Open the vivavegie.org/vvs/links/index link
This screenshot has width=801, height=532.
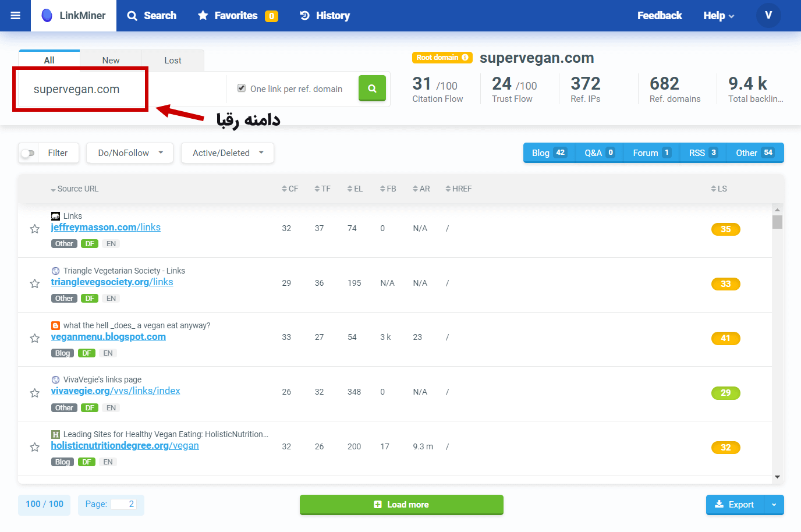pos(115,391)
